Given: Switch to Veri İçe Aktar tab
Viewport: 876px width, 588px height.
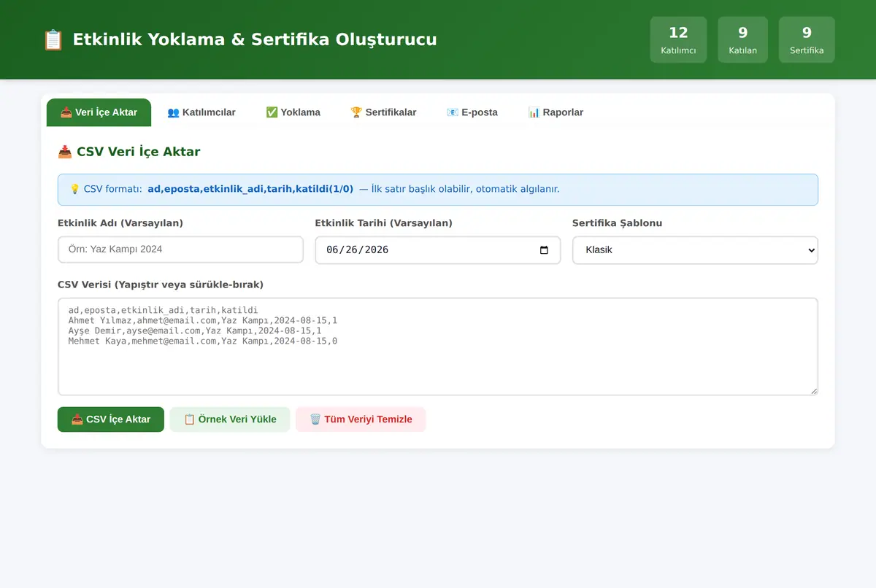Looking at the screenshot, I should tap(99, 112).
